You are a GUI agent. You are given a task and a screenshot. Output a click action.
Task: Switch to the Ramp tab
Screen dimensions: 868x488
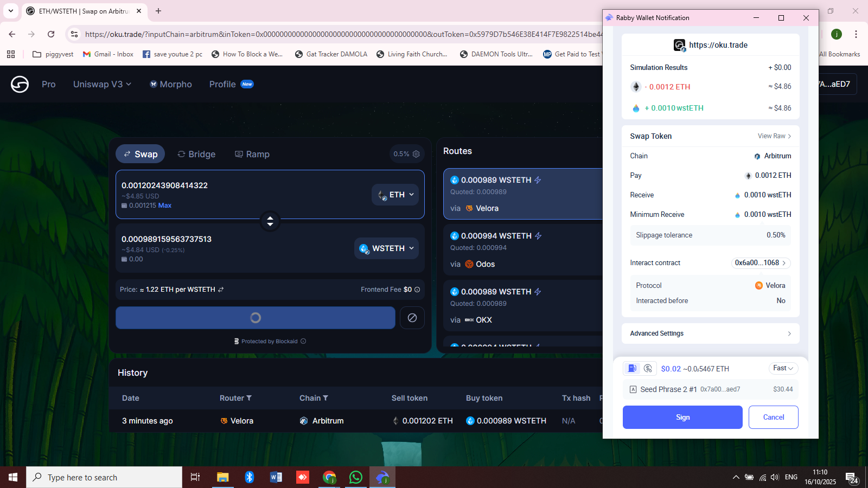coord(252,155)
